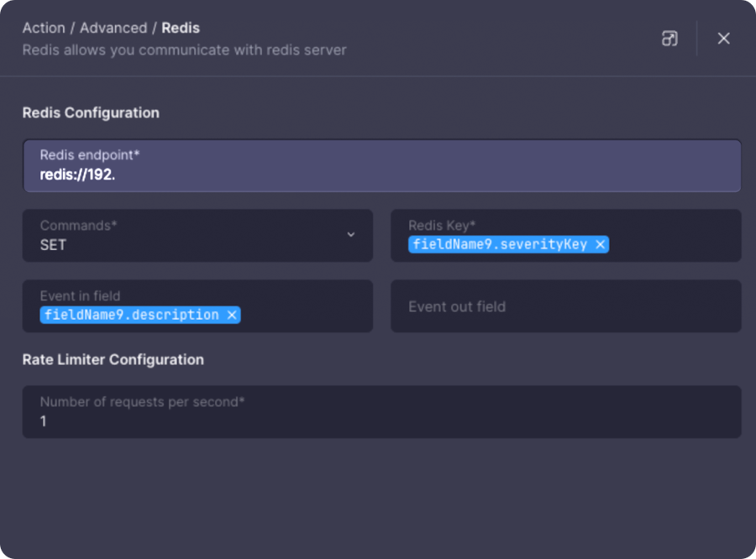The image size is (756, 559).
Task: Click the Event in field label
Action: click(80, 296)
